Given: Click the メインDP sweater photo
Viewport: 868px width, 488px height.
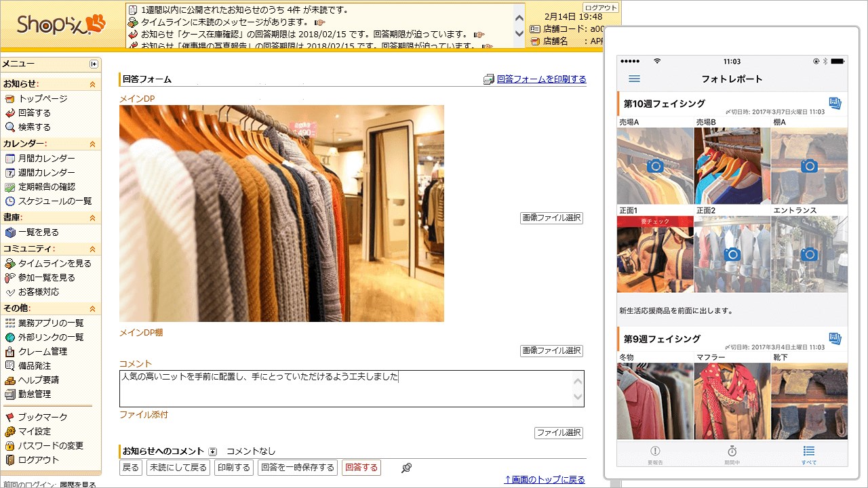Looking at the screenshot, I should click(x=281, y=213).
